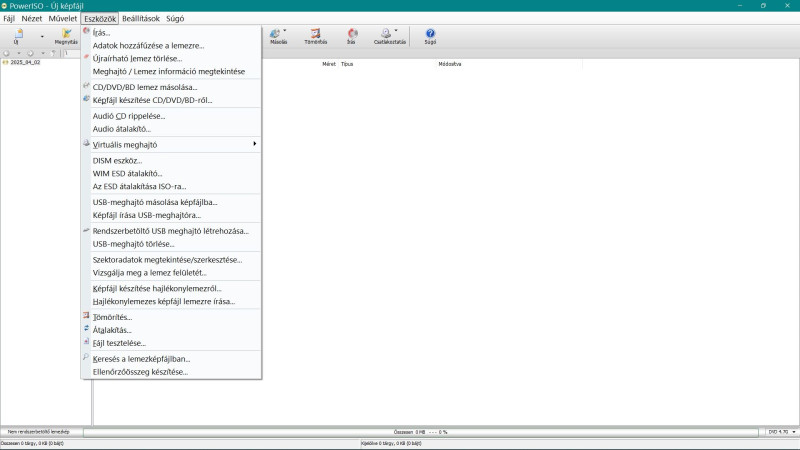Expand the Csatlakoztatás dropdown arrow
The width and height of the screenshot is (800, 450).
click(x=396, y=31)
